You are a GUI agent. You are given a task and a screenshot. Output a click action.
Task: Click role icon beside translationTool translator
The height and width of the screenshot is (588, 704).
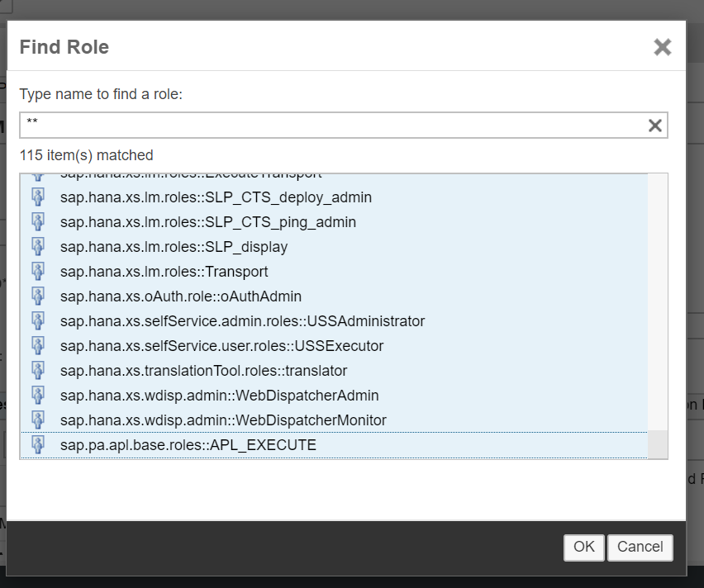38,370
